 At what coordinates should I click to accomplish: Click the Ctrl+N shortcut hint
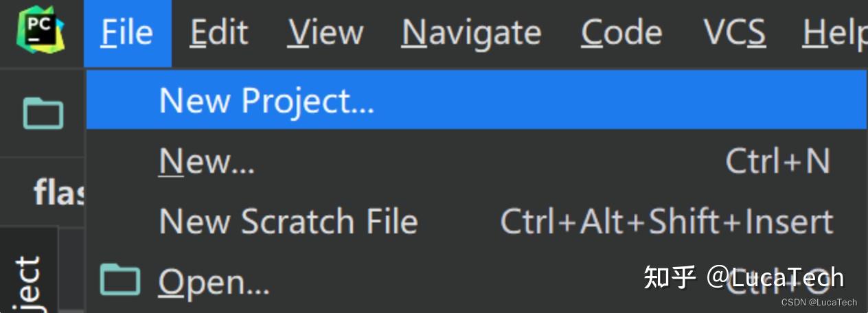[778, 162]
